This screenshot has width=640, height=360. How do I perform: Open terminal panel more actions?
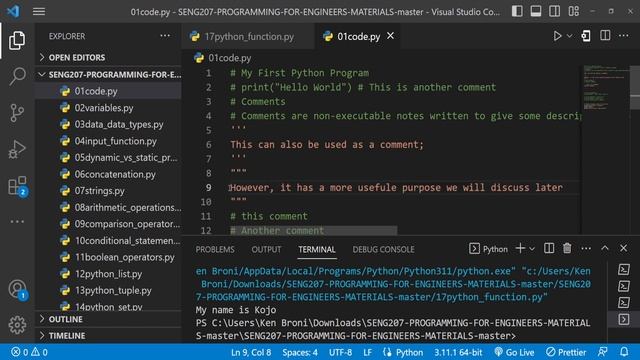[x=586, y=249]
